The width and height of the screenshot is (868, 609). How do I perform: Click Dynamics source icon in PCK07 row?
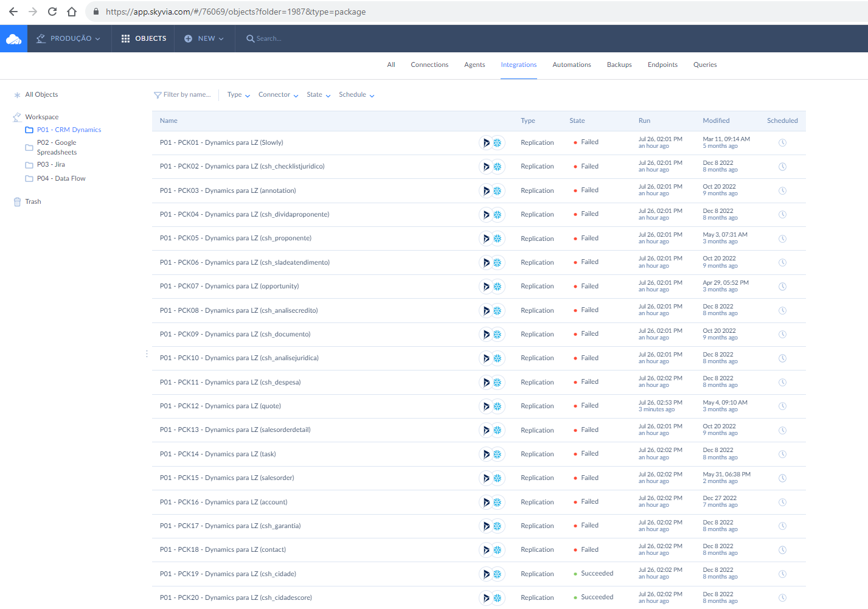click(485, 287)
